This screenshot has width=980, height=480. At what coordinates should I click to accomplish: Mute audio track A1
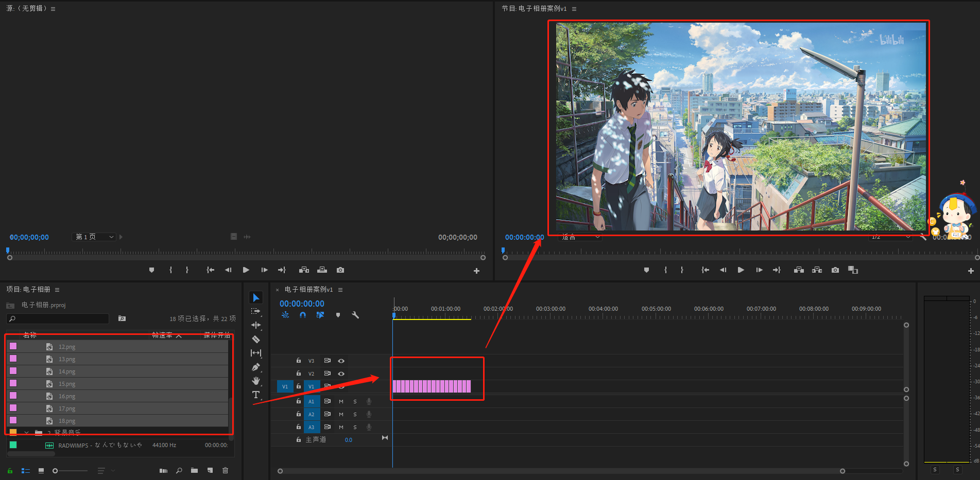click(x=341, y=401)
